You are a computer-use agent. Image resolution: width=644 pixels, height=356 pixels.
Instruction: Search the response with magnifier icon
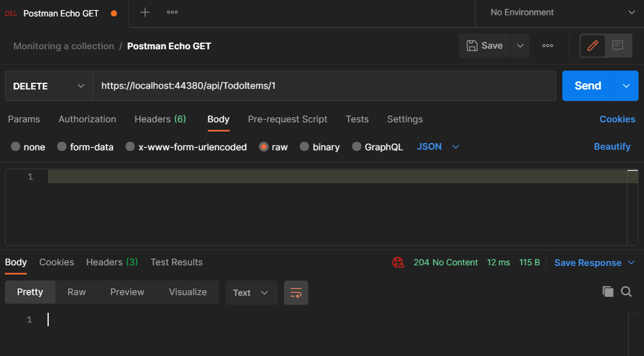pyautogui.click(x=626, y=291)
